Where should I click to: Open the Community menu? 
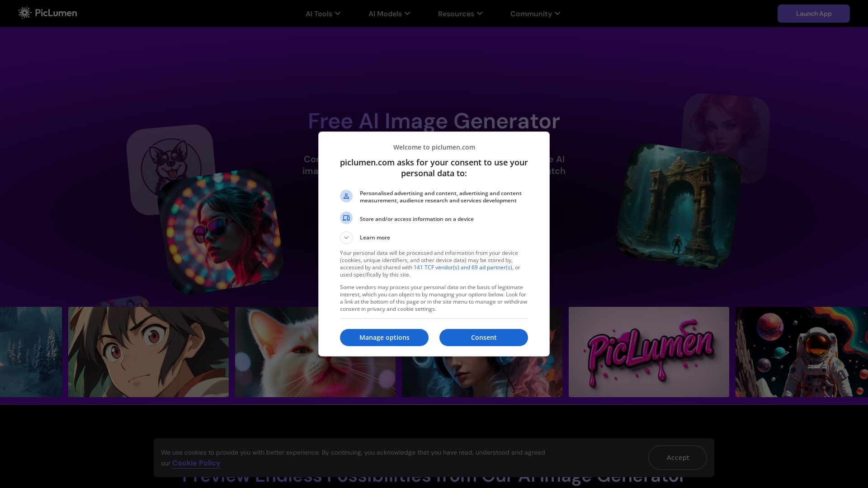click(535, 14)
